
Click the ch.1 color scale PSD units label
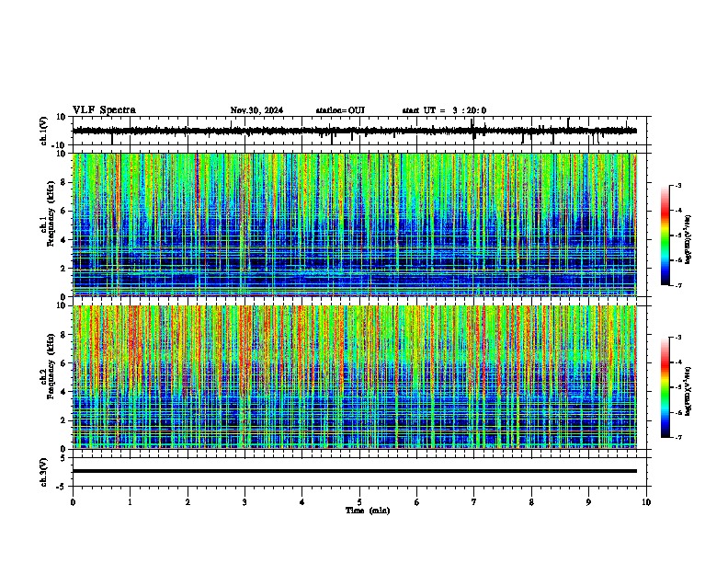688,240
